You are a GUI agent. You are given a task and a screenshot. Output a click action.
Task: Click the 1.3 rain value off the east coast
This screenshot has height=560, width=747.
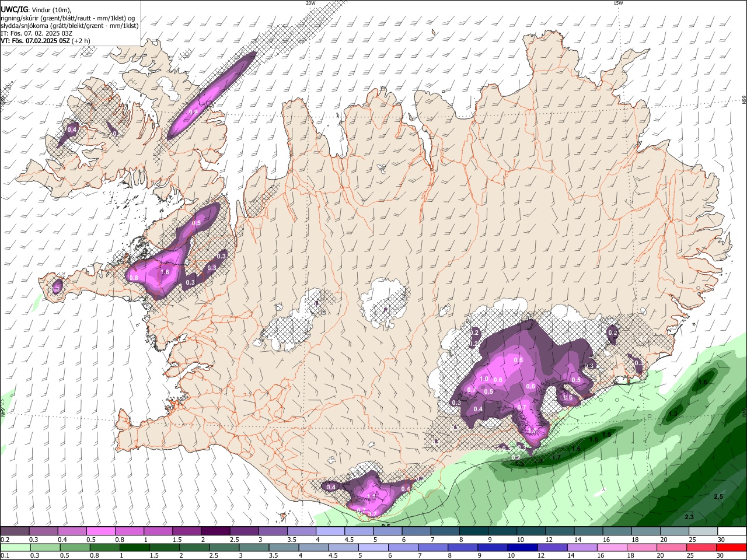pos(673,414)
